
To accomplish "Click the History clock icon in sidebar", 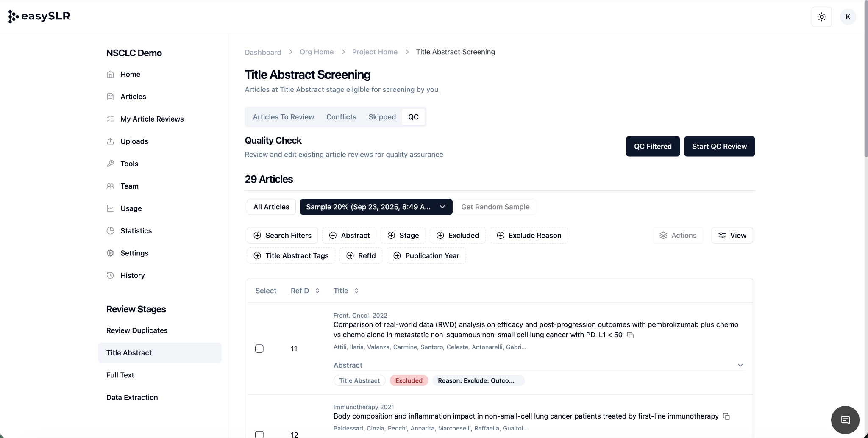I will (110, 275).
